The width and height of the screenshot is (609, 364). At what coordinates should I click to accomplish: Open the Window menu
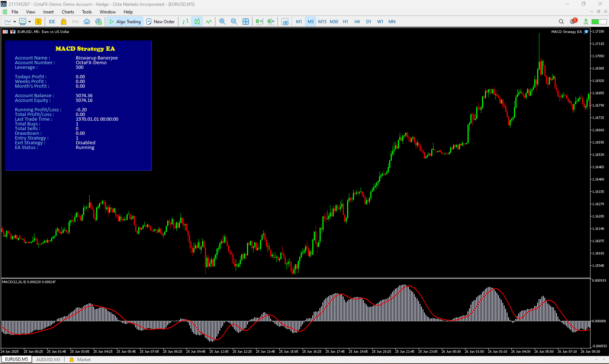[108, 12]
